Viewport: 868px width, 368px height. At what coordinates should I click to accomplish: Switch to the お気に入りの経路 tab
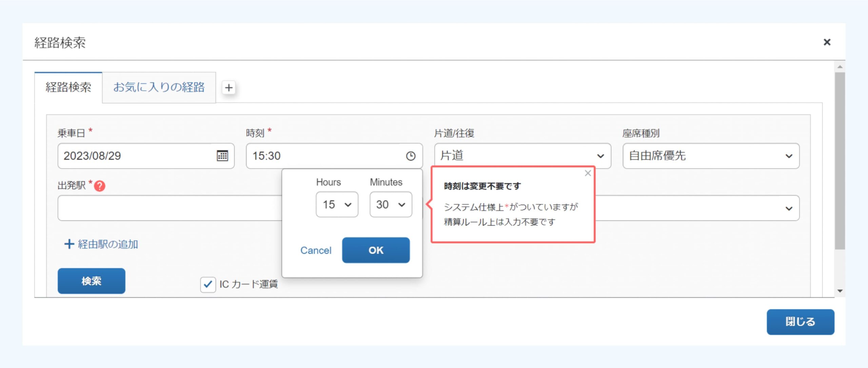tap(159, 87)
